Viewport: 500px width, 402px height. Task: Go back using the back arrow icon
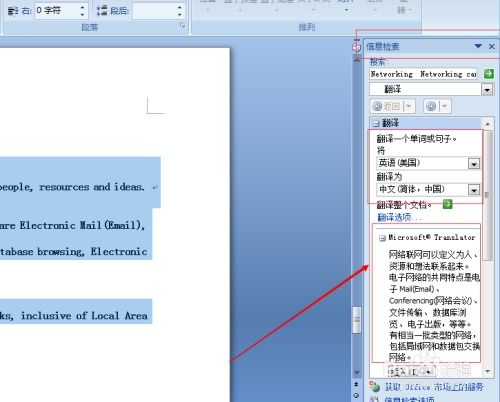(x=377, y=106)
